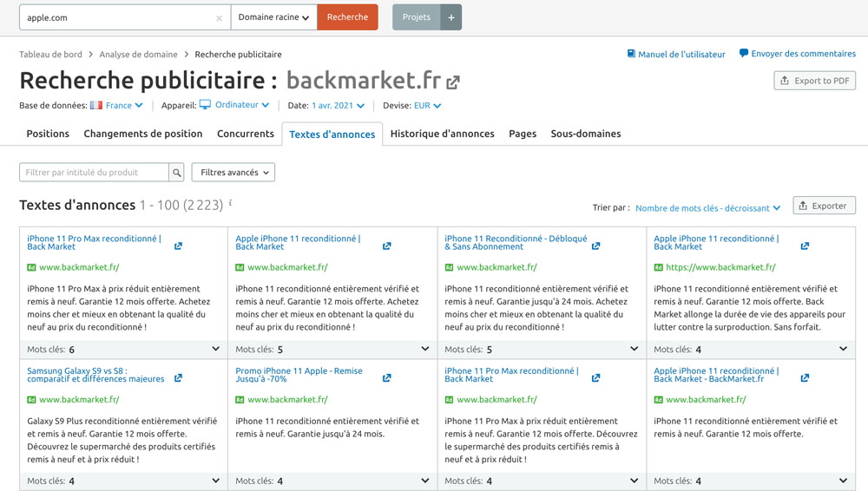Open backmarket.fr in external window icon
868x491 pixels.
pyautogui.click(x=453, y=82)
